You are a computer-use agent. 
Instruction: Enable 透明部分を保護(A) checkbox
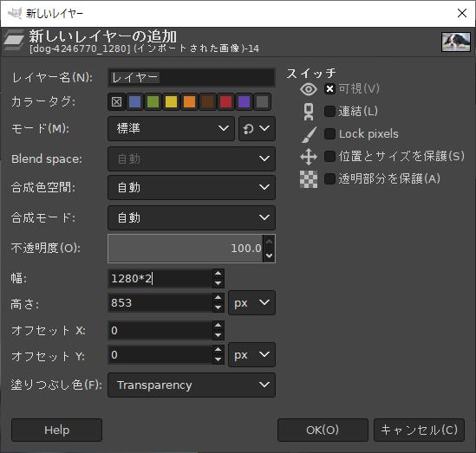point(329,178)
